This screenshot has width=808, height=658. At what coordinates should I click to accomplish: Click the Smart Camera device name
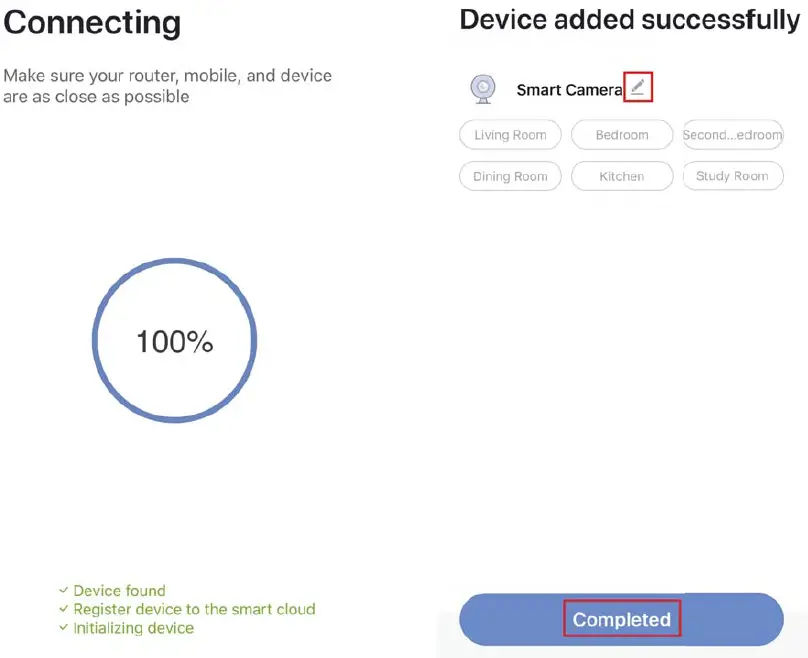[x=569, y=90]
